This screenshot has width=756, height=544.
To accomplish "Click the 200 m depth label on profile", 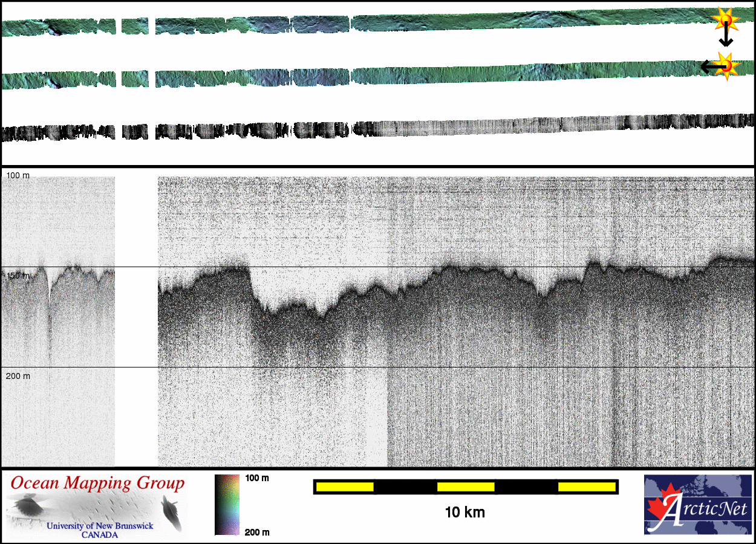I will (x=18, y=376).
